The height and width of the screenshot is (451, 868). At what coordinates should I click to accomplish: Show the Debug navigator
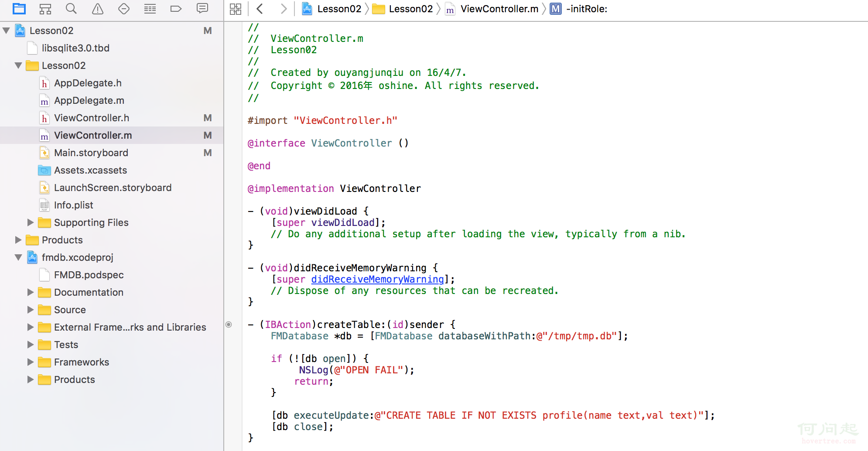(x=150, y=9)
